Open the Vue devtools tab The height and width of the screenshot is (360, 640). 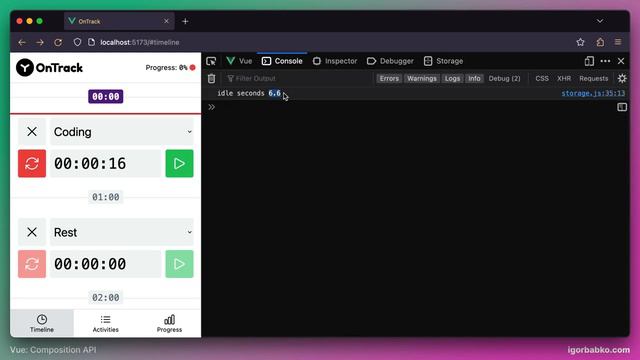coord(239,61)
